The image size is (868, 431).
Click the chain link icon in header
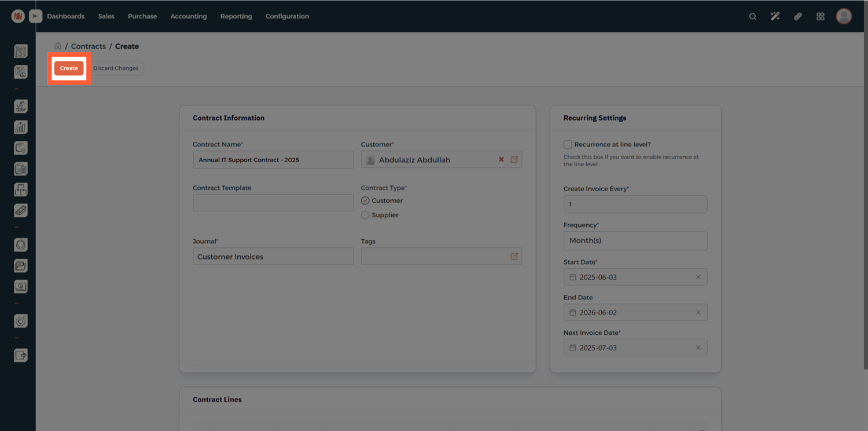click(797, 16)
